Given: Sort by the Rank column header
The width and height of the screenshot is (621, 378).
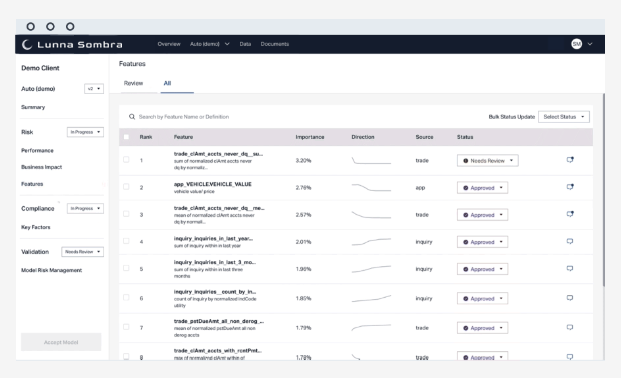Looking at the screenshot, I should [146, 137].
